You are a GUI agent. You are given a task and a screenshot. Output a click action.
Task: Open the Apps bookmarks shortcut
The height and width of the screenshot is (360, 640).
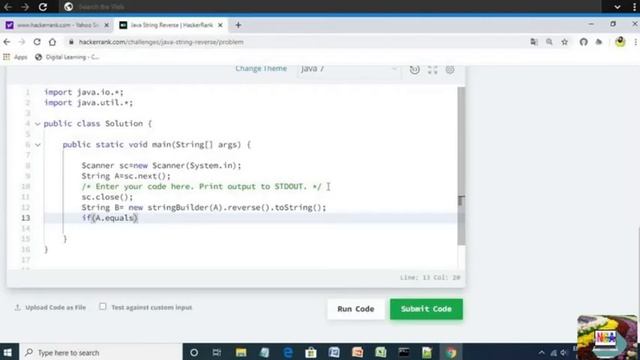click(15, 57)
